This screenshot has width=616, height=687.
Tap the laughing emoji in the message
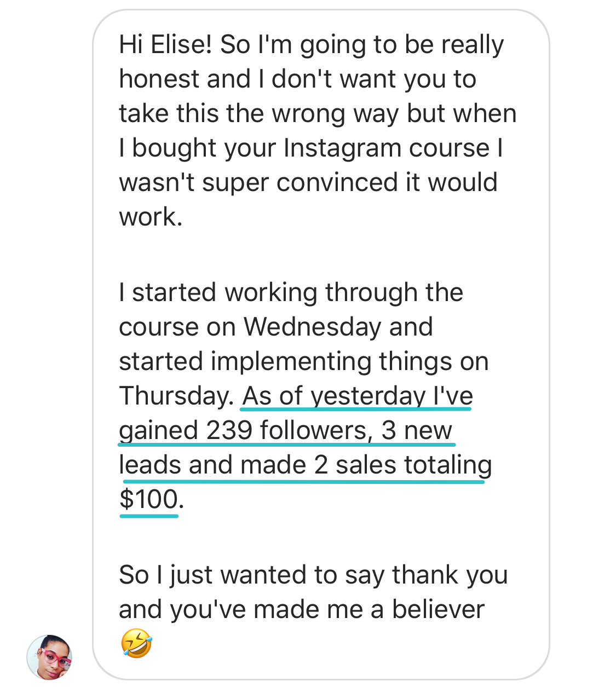pos(136,643)
